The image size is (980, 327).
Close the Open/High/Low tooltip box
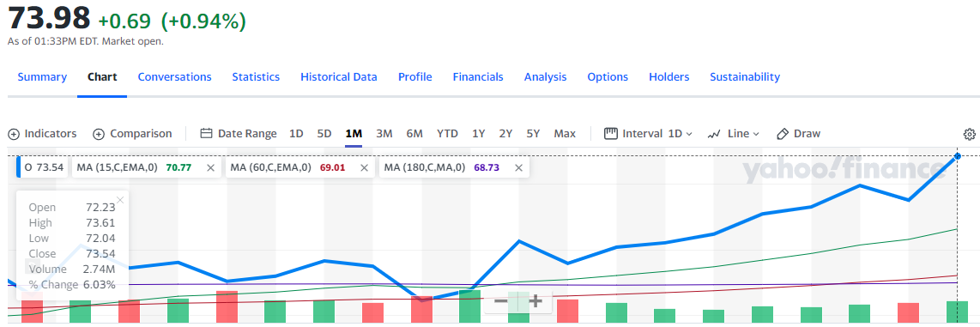pos(121,200)
